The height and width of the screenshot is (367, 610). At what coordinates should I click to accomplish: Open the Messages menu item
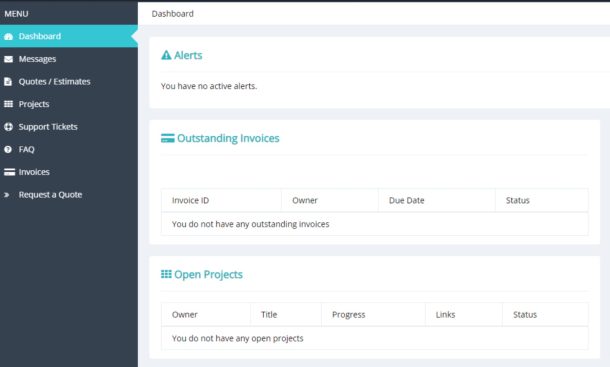[x=69, y=59]
